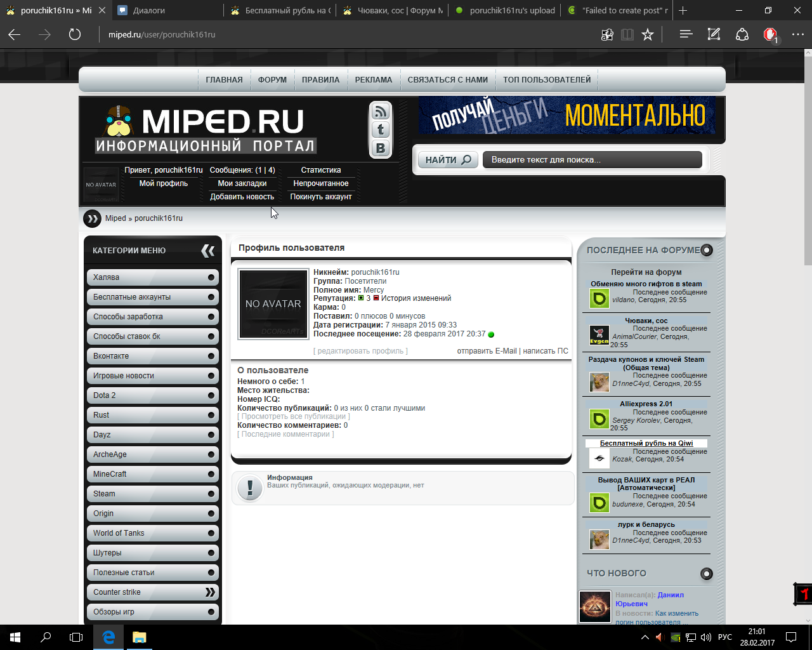812x650 pixels.
Task: Open browser More actions ellipsis
Action: 798,34
